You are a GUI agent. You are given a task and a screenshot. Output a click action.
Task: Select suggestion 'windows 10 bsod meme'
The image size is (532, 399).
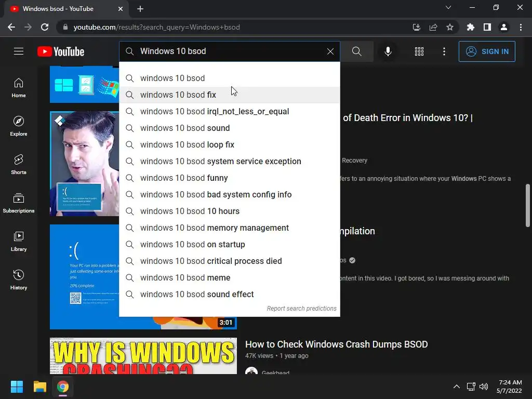pyautogui.click(x=229, y=277)
